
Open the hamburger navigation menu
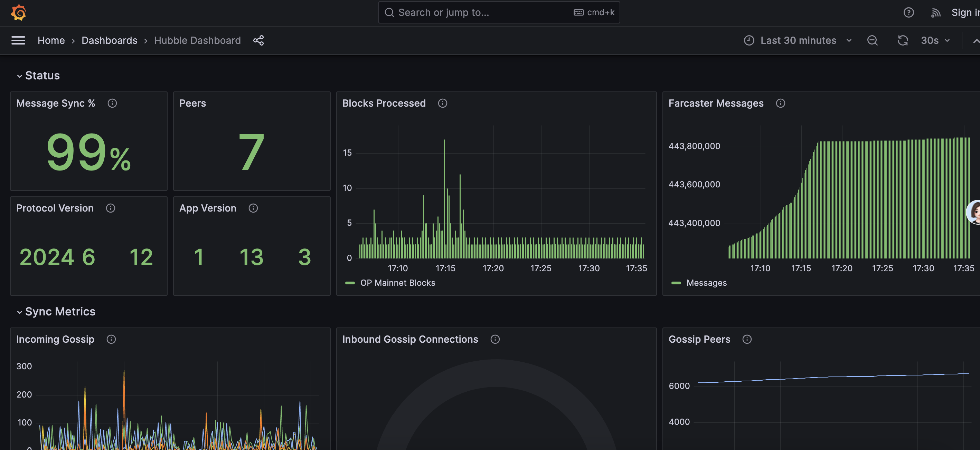tap(18, 40)
